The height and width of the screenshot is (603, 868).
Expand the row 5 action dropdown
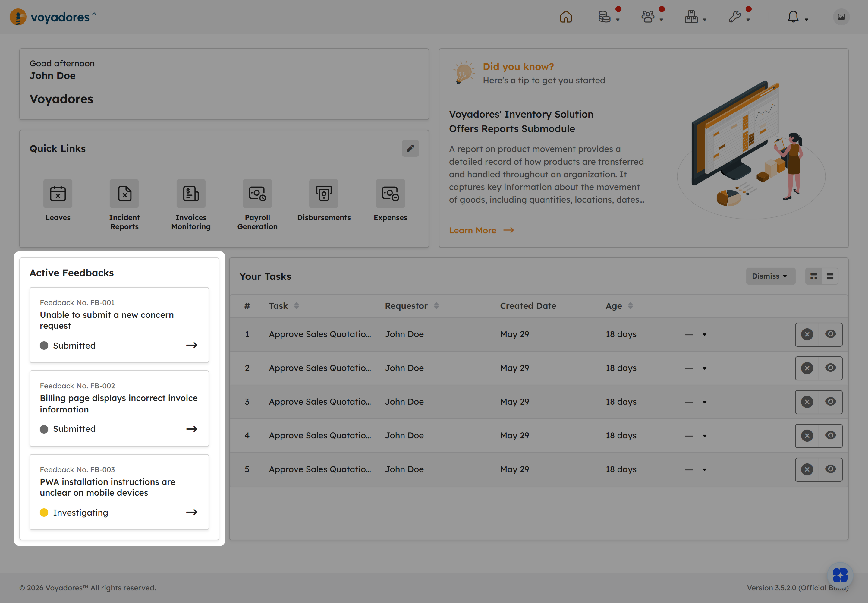[x=704, y=470]
